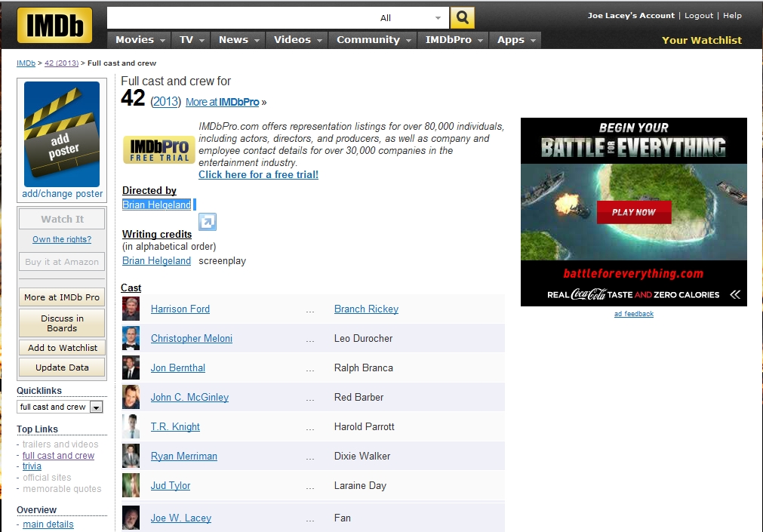Expand the Videos menu
This screenshot has height=532, width=763.
[x=297, y=40]
